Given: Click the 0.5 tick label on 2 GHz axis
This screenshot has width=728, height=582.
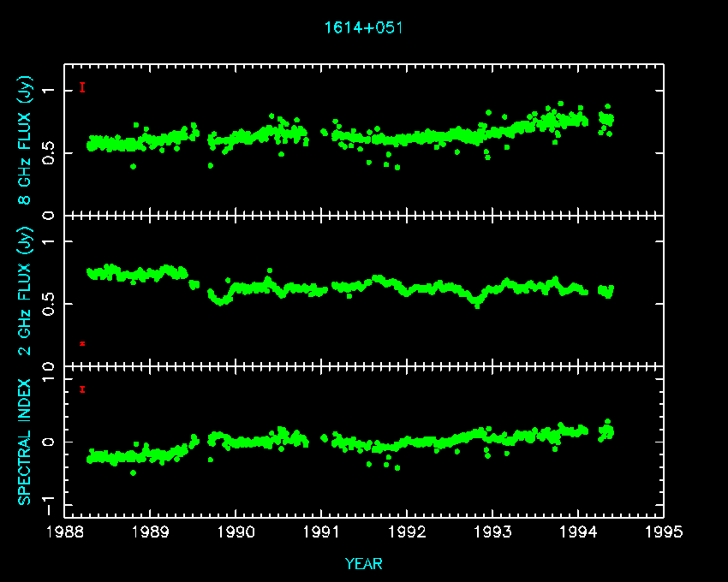Looking at the screenshot, I should 50,304.
